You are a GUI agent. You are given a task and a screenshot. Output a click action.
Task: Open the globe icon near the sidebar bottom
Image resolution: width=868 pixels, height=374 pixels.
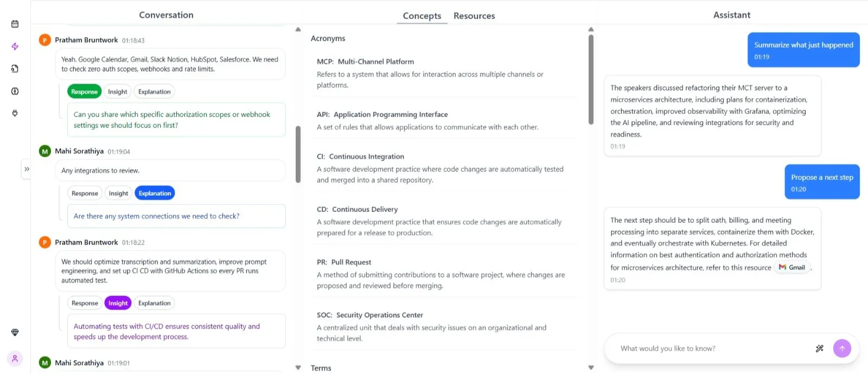(x=15, y=332)
